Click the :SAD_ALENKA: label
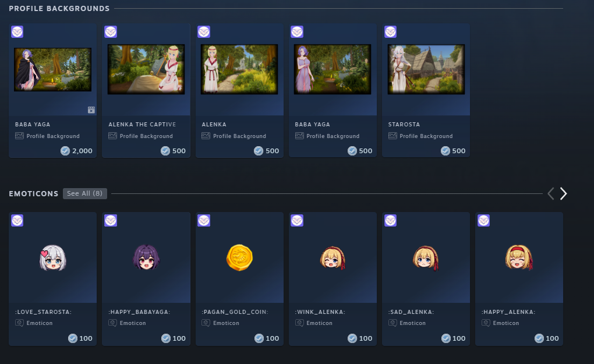This screenshot has width=594, height=364. [x=411, y=312]
